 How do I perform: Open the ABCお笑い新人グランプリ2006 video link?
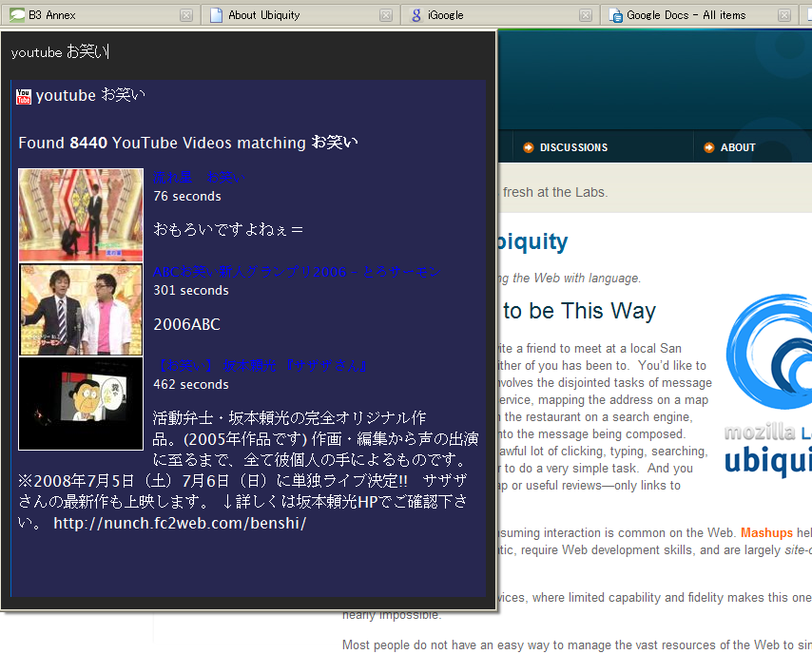coord(297,272)
